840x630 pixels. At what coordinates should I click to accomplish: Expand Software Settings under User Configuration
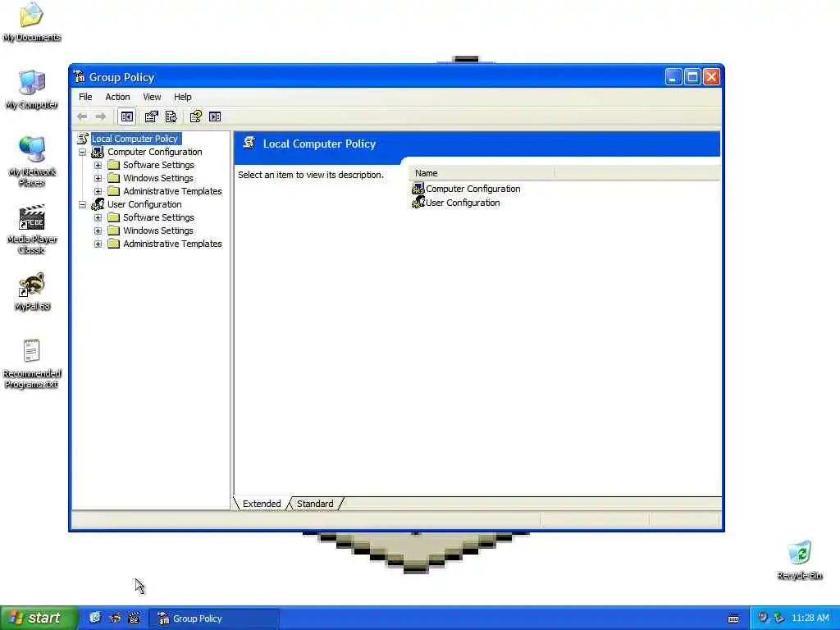point(98,217)
